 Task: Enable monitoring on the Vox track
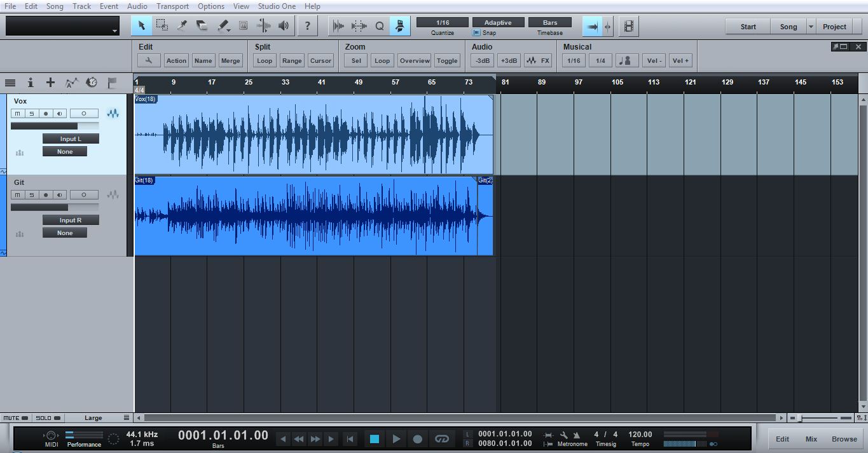tap(59, 114)
